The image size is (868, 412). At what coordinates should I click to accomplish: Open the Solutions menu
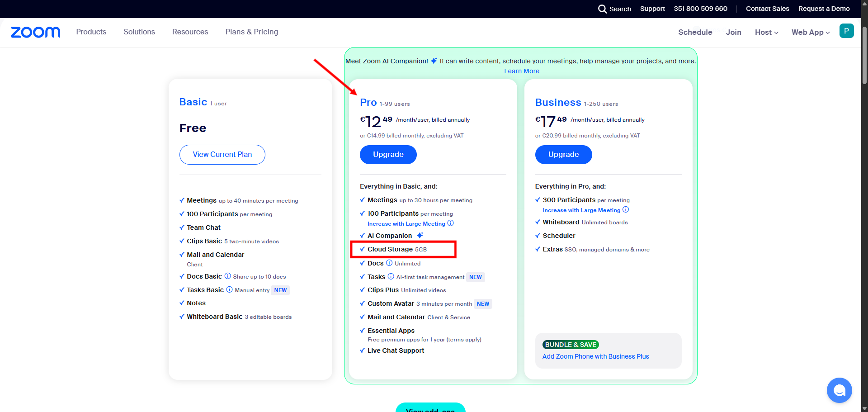(x=139, y=32)
